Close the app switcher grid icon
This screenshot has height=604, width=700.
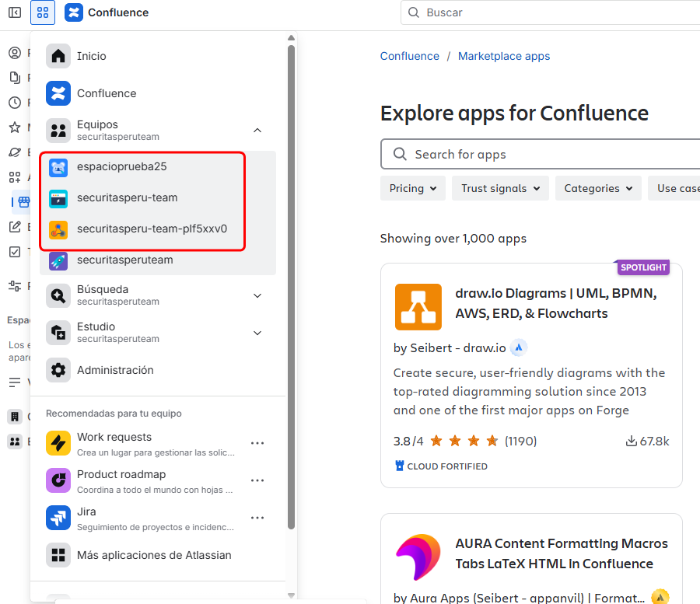(43, 12)
